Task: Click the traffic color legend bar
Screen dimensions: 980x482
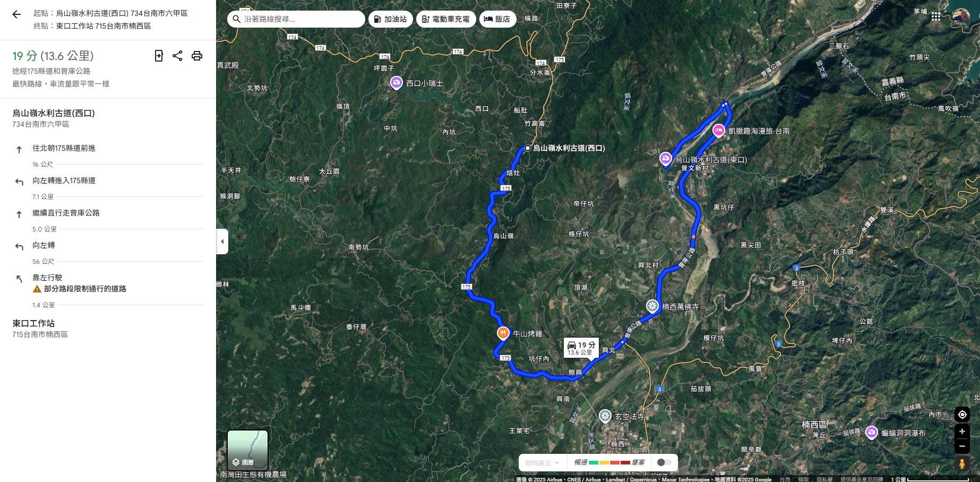Action: point(609,462)
